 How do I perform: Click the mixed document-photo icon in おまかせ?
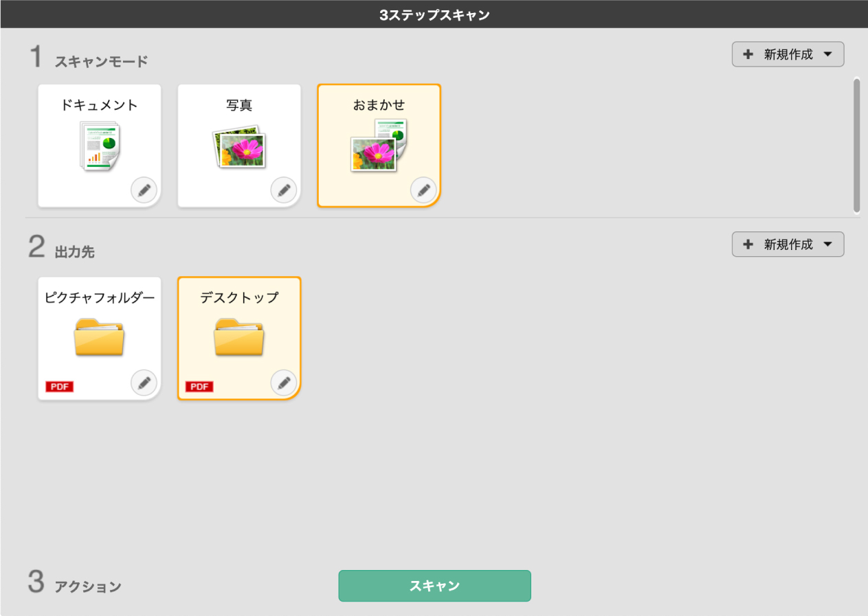pyautogui.click(x=379, y=145)
